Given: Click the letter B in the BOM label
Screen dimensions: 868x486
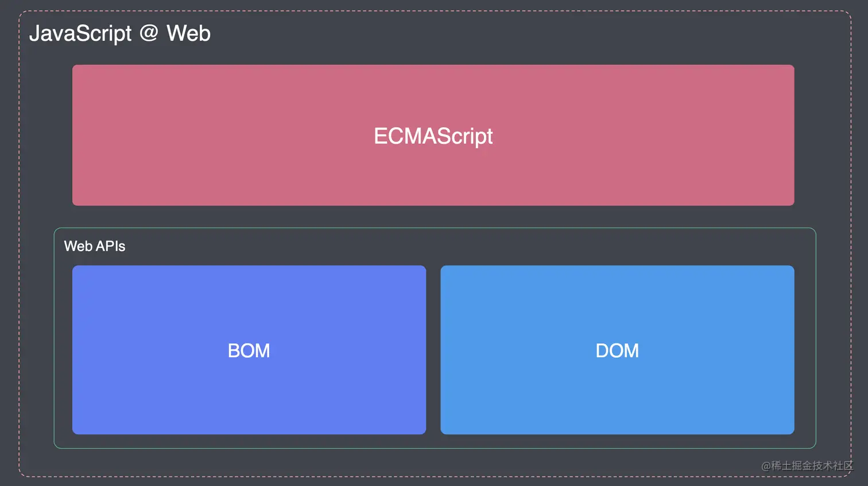Looking at the screenshot, I should tap(234, 350).
